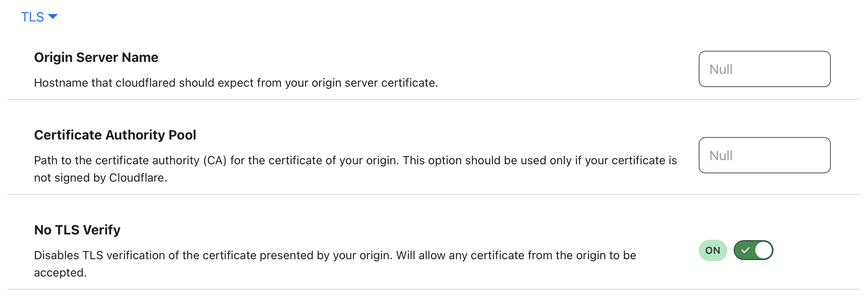Click the cloudflared hostname description text
Viewport: 868px width, 298px height.
click(236, 83)
